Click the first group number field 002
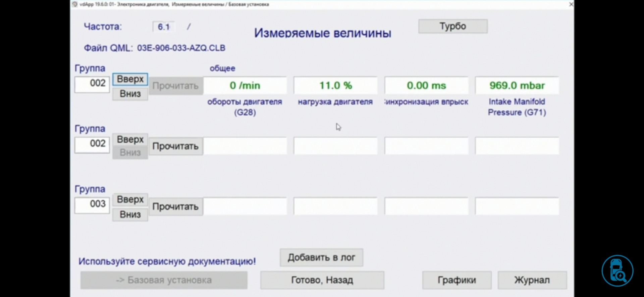The height and width of the screenshot is (297, 644). pyautogui.click(x=92, y=84)
